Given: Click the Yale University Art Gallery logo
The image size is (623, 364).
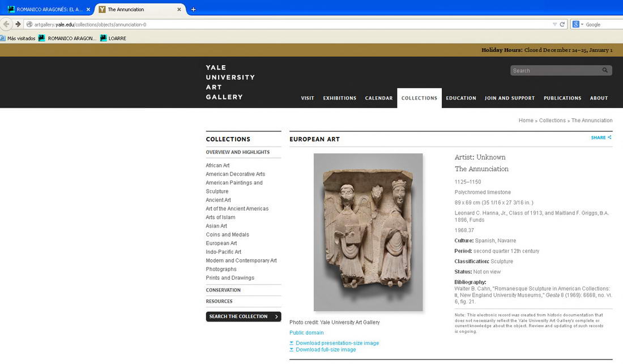Looking at the screenshot, I should tap(230, 82).
